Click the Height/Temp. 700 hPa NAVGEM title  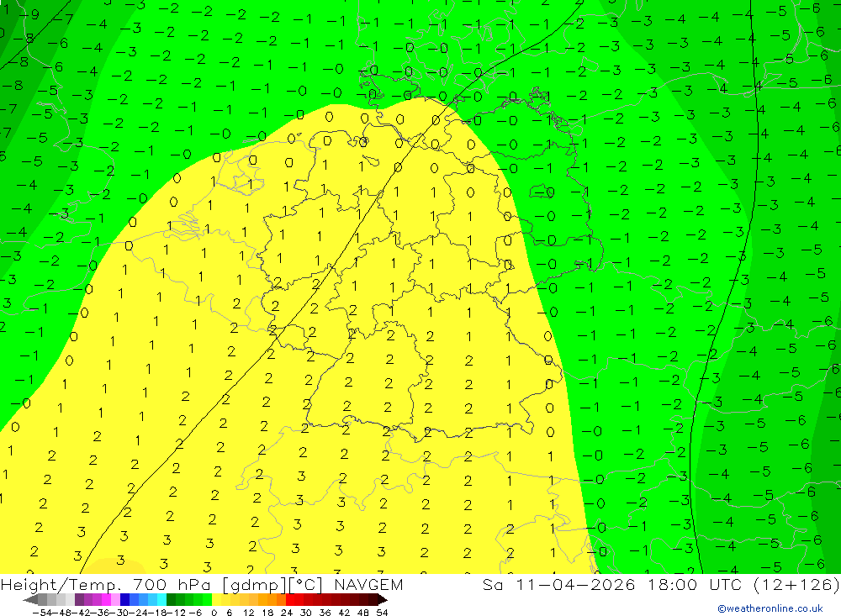pyautogui.click(x=202, y=584)
